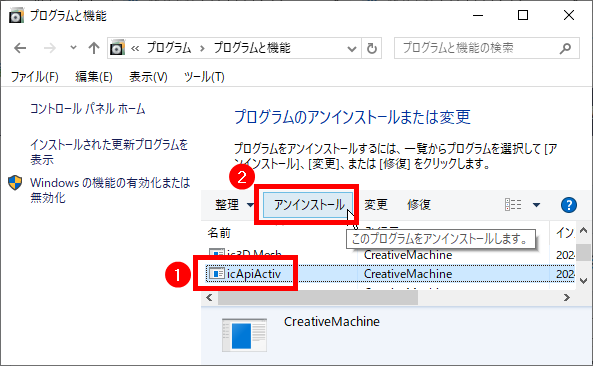Sort by the 名前 column header
The width and height of the screenshot is (593, 366).
[x=219, y=233]
